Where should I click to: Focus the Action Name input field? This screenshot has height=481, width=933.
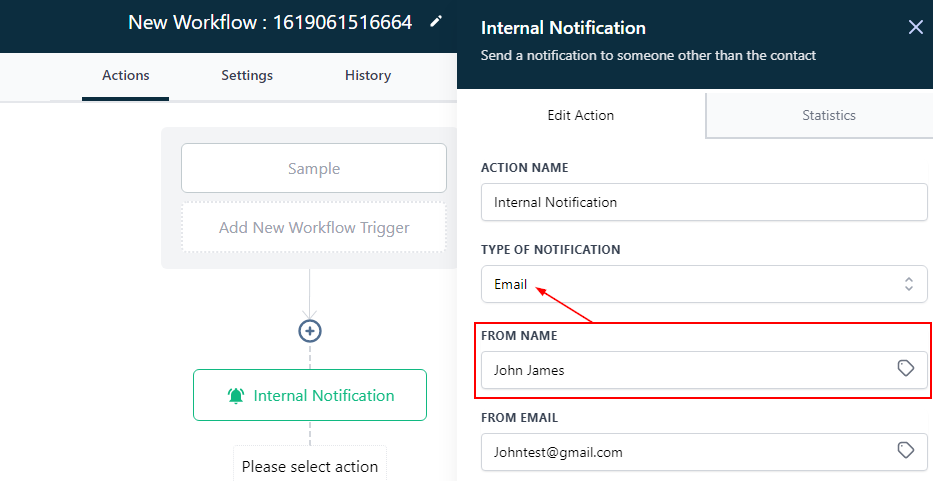[x=704, y=202]
